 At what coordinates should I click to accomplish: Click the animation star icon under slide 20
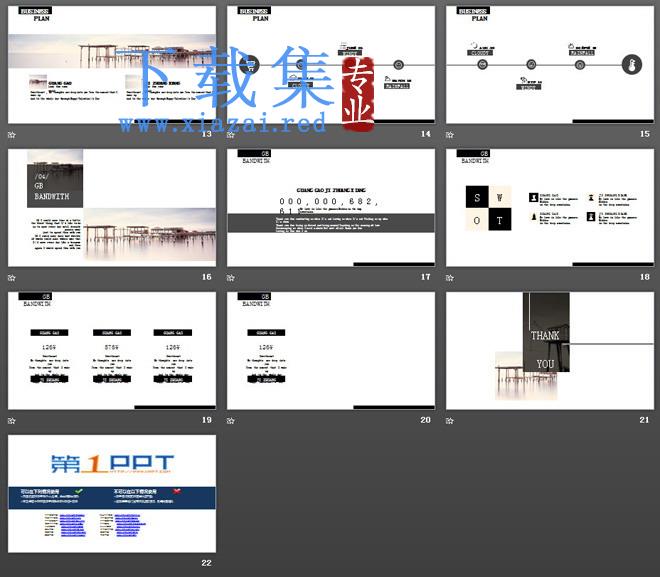coord(231,420)
